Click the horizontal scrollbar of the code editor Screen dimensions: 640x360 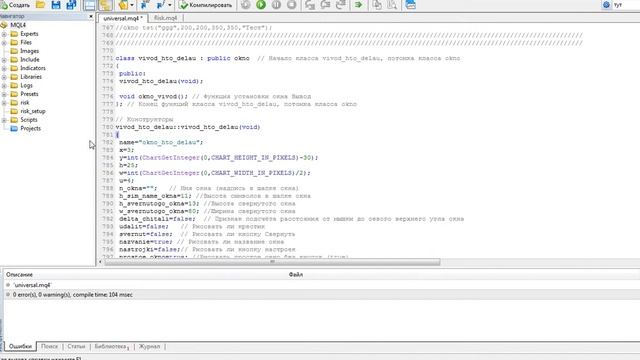[272, 262]
